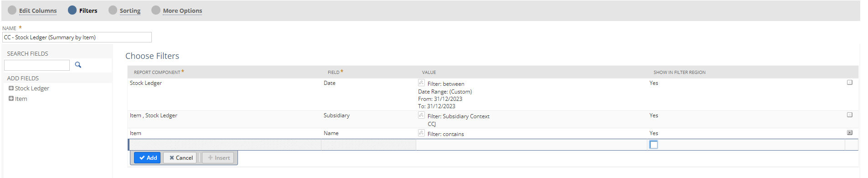Screen dimensions: 868x178
Task: Click the search magnifier icon
Action: [x=78, y=65]
